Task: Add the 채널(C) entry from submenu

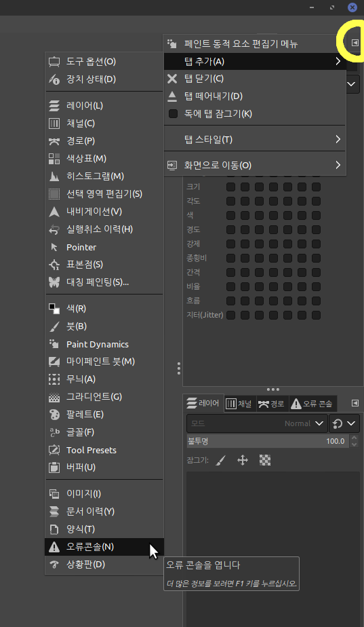Action: click(104, 123)
